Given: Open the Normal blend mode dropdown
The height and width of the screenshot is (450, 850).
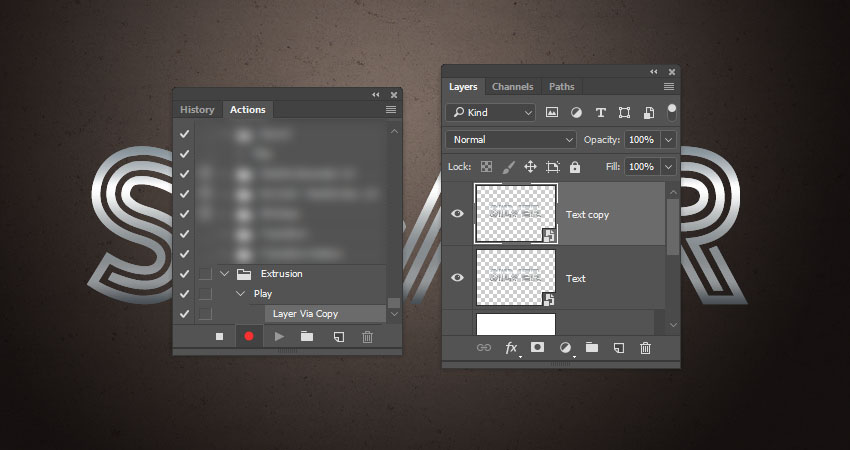Looking at the screenshot, I should [x=512, y=140].
